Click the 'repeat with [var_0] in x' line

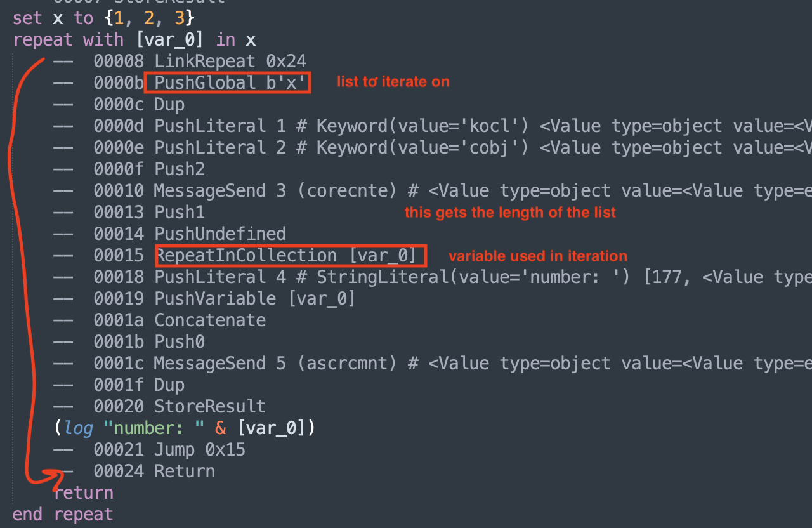point(134,39)
